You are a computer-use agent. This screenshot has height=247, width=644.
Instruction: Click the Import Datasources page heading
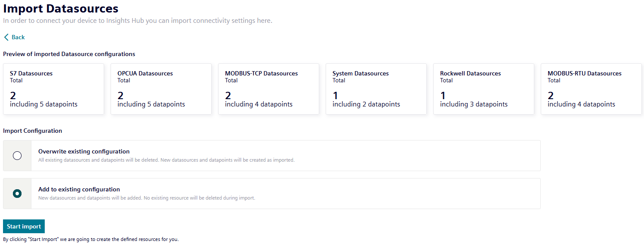click(61, 8)
